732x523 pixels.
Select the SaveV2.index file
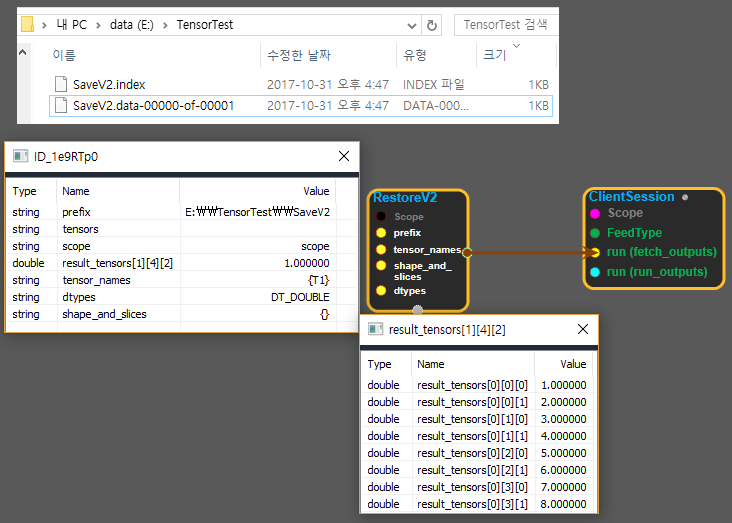point(109,85)
